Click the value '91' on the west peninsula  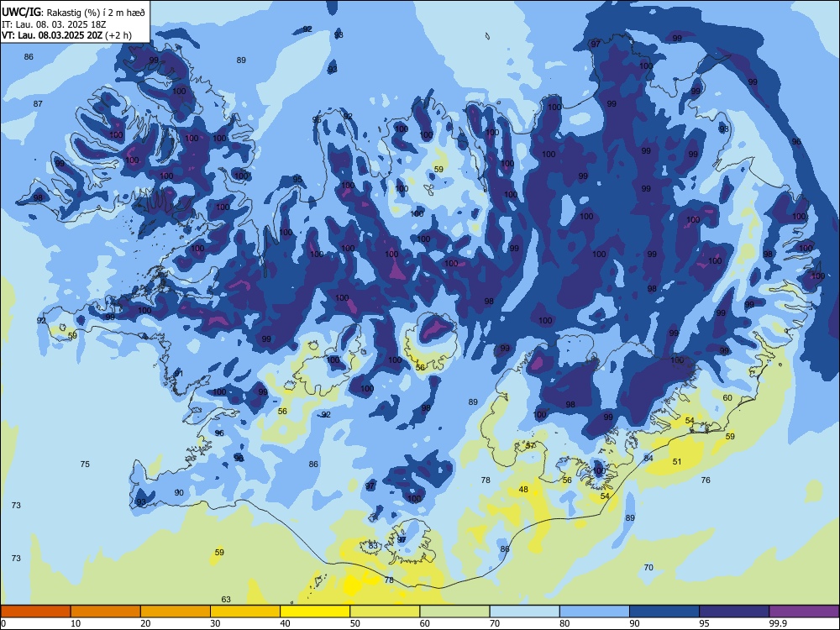pos(179,374)
